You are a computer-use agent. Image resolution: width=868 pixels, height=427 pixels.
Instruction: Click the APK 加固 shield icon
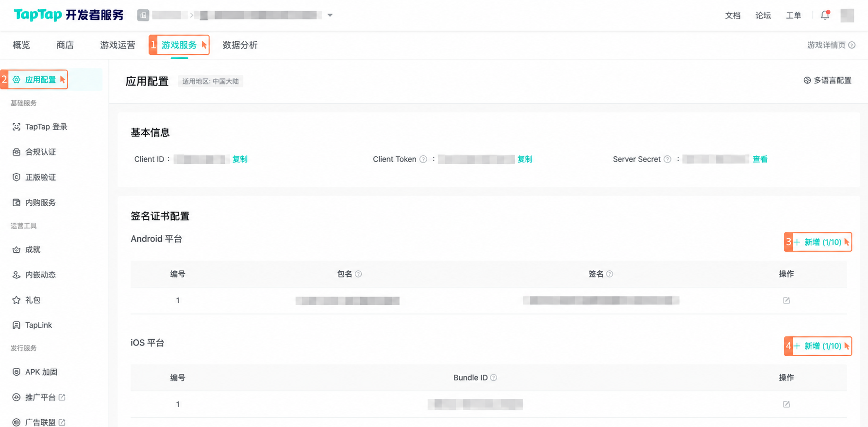pos(17,372)
